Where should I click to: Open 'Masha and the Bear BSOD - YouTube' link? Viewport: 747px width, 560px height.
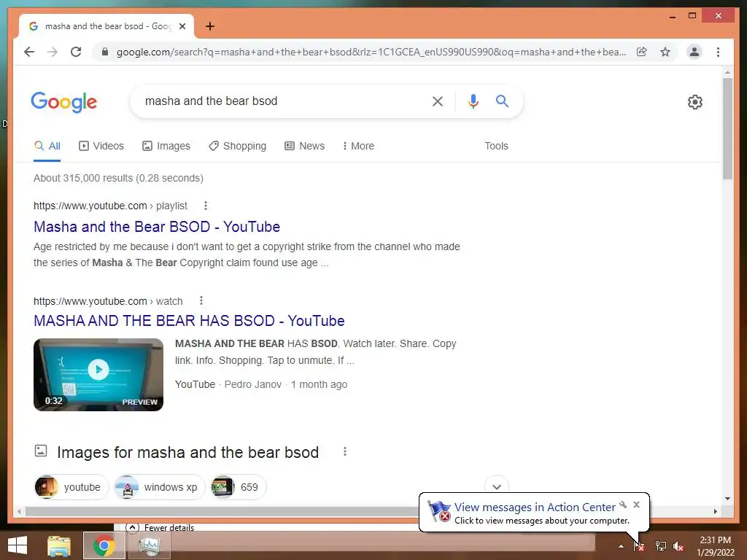[157, 227]
